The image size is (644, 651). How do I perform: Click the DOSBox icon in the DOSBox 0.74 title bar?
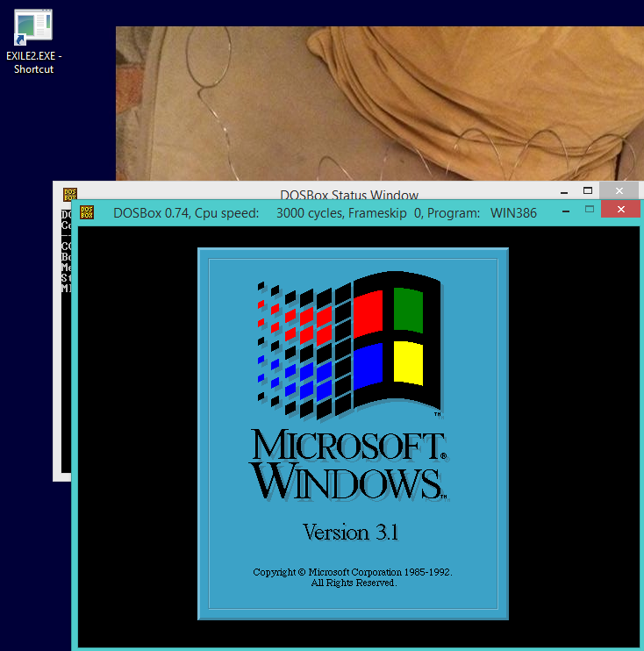point(87,212)
